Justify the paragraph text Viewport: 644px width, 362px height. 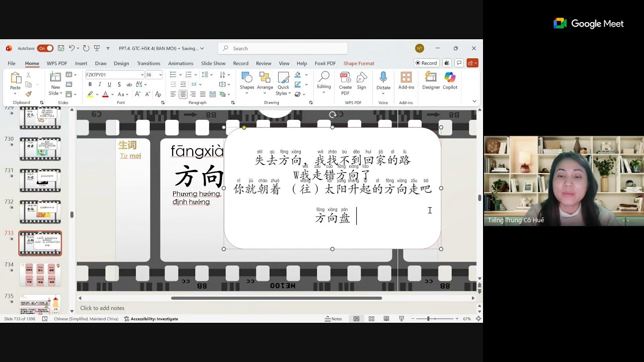pos(203,94)
